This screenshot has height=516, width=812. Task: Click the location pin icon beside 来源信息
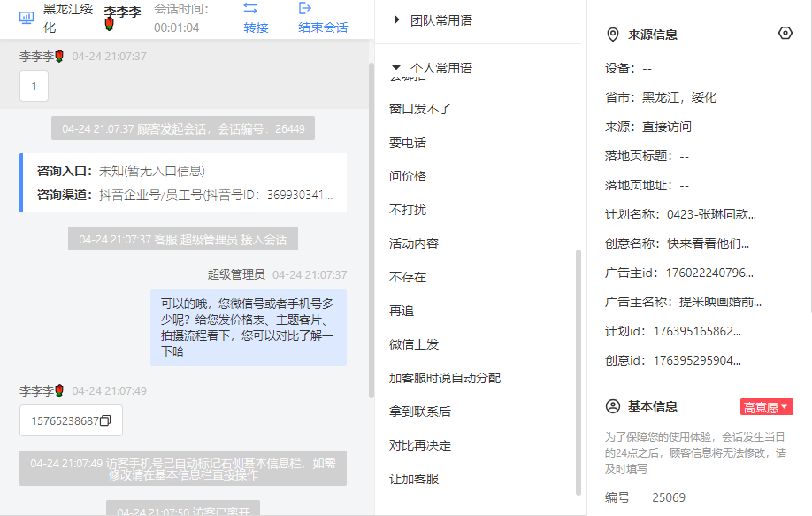[x=613, y=35]
